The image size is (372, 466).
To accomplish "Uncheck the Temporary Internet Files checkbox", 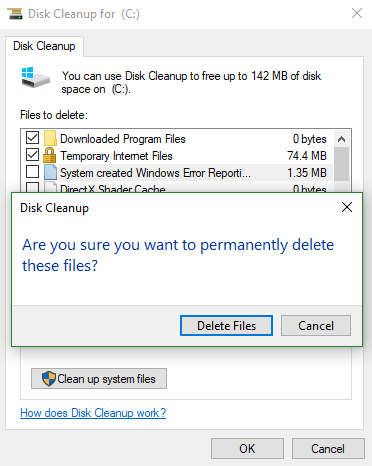I will pos(32,155).
